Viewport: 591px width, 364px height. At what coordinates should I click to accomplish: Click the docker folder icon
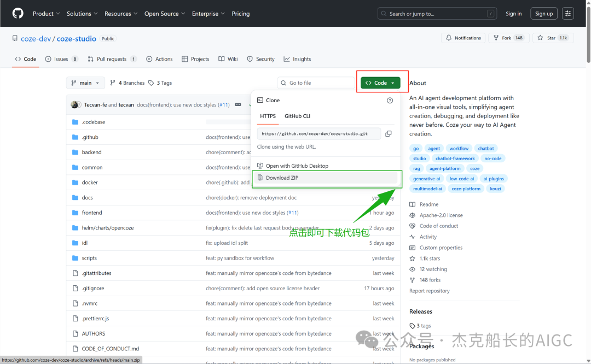(x=75, y=182)
